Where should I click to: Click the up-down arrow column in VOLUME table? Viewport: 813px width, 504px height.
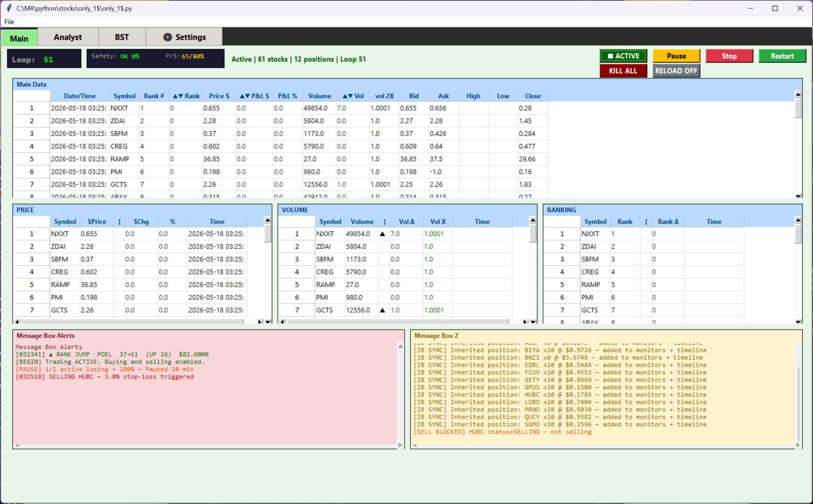click(x=384, y=222)
